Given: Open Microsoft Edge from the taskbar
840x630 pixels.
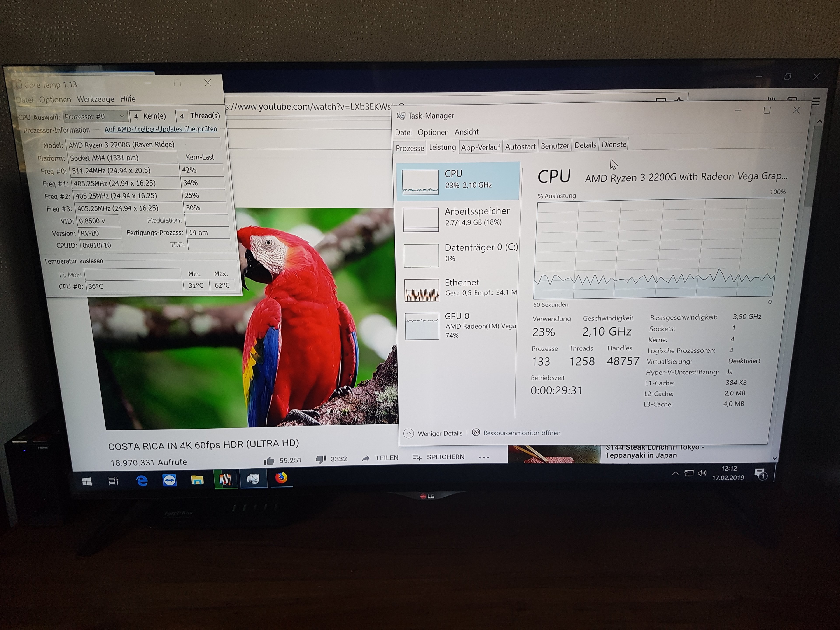Looking at the screenshot, I should (x=142, y=481).
